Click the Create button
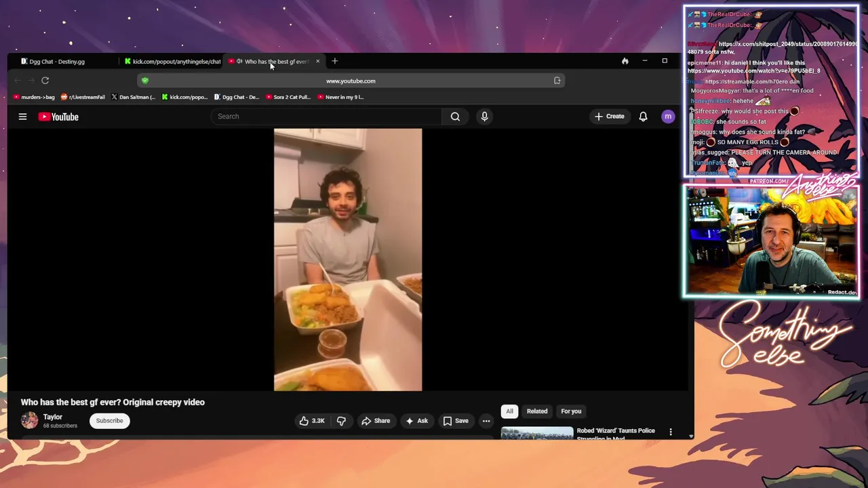This screenshot has height=488, width=868. pos(609,117)
